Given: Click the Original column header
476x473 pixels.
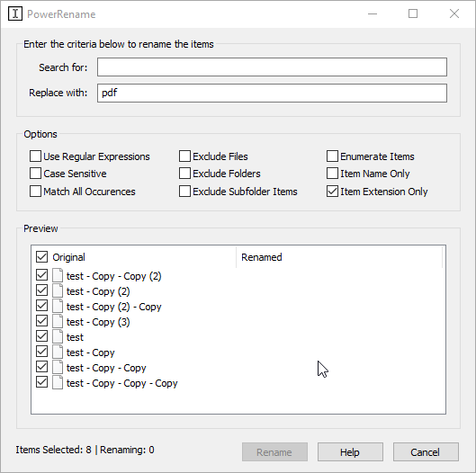Looking at the screenshot, I should [x=68, y=257].
